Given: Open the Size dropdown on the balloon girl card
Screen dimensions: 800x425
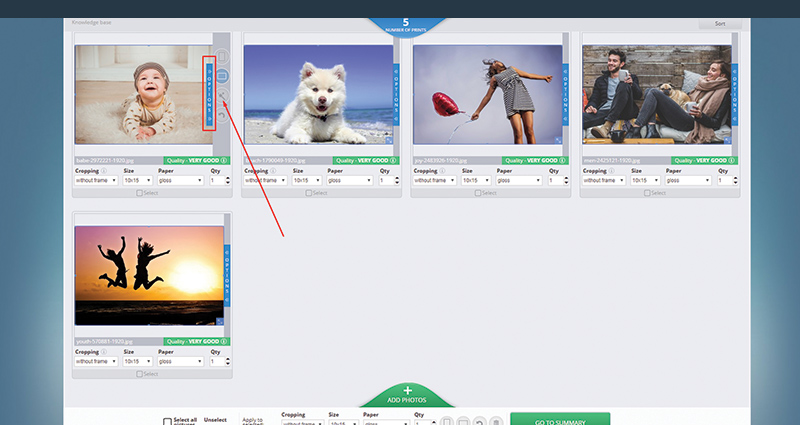Looking at the screenshot, I should 476,181.
